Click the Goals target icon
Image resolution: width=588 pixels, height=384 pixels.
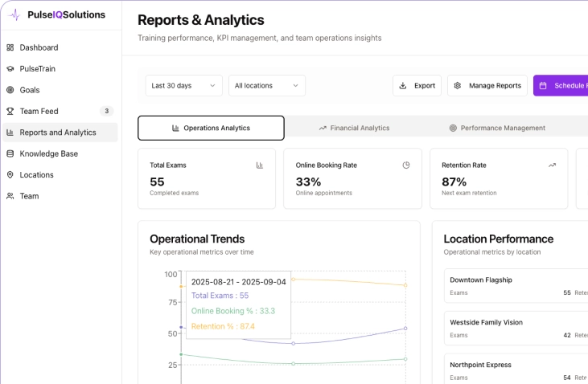(10, 90)
